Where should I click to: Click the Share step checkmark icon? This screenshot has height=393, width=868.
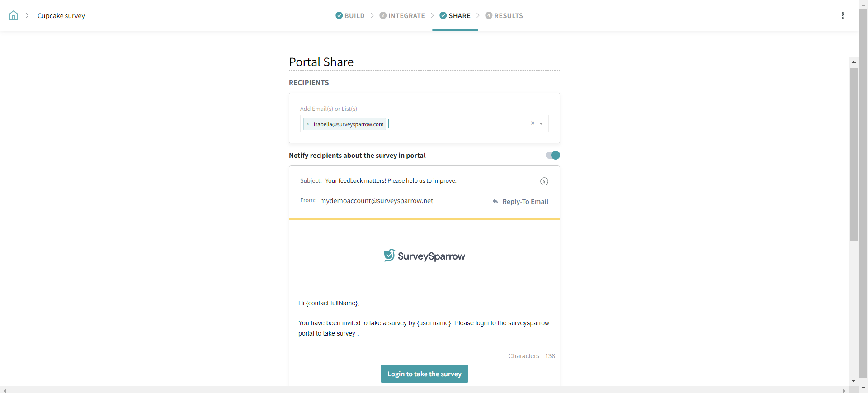[x=443, y=16]
